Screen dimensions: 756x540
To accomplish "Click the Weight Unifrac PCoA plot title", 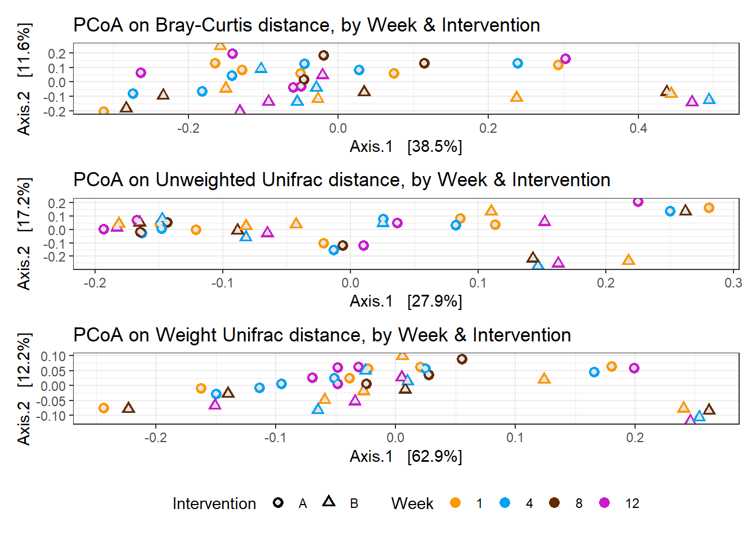I will [322, 335].
